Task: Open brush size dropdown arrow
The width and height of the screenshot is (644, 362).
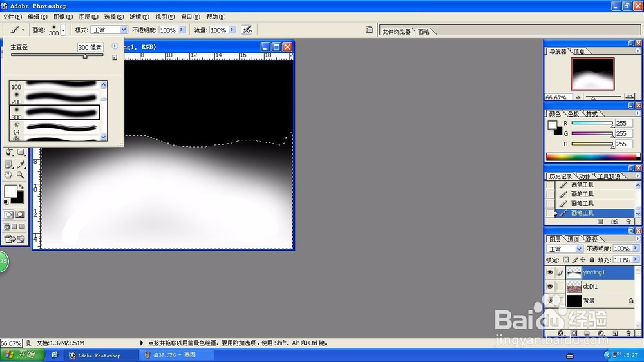Action: click(63, 30)
